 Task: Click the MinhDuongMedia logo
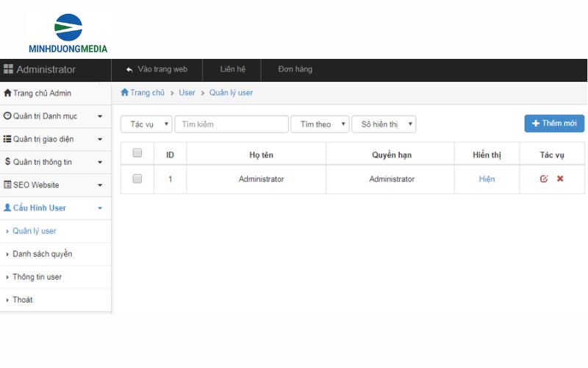tap(70, 35)
